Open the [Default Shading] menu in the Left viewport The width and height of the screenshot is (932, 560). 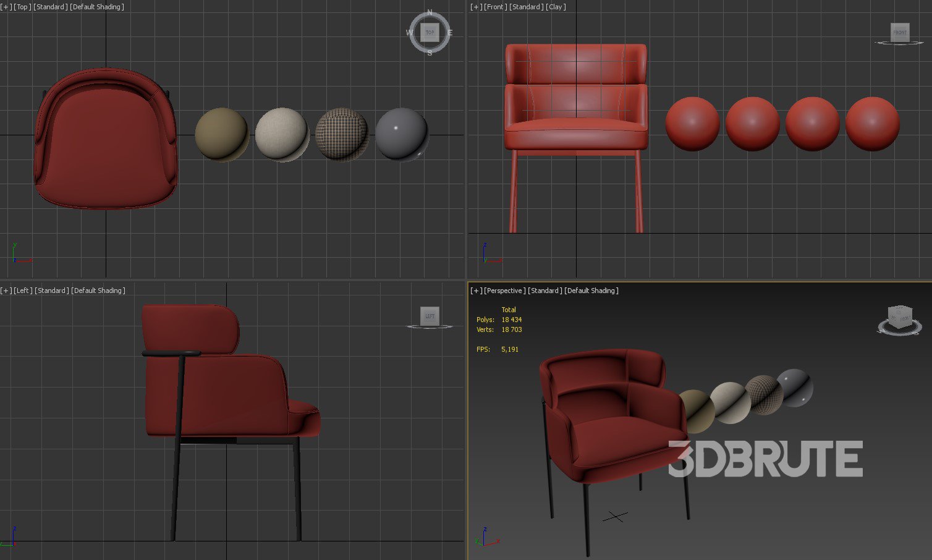pos(98,291)
